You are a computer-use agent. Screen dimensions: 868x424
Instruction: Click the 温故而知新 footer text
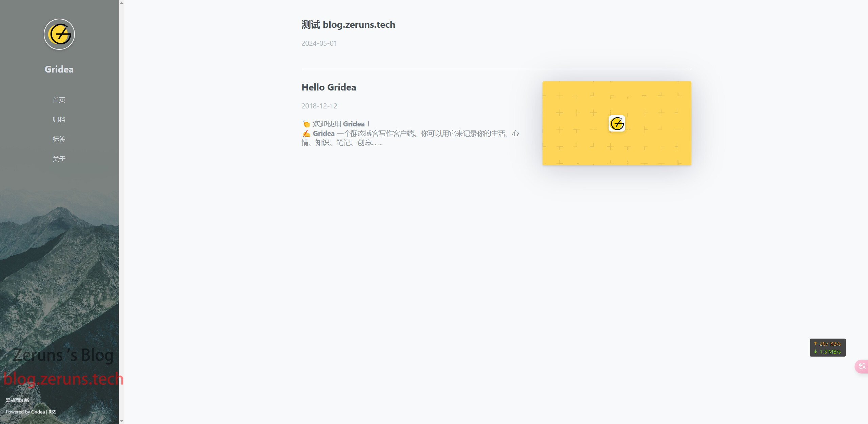click(x=18, y=400)
